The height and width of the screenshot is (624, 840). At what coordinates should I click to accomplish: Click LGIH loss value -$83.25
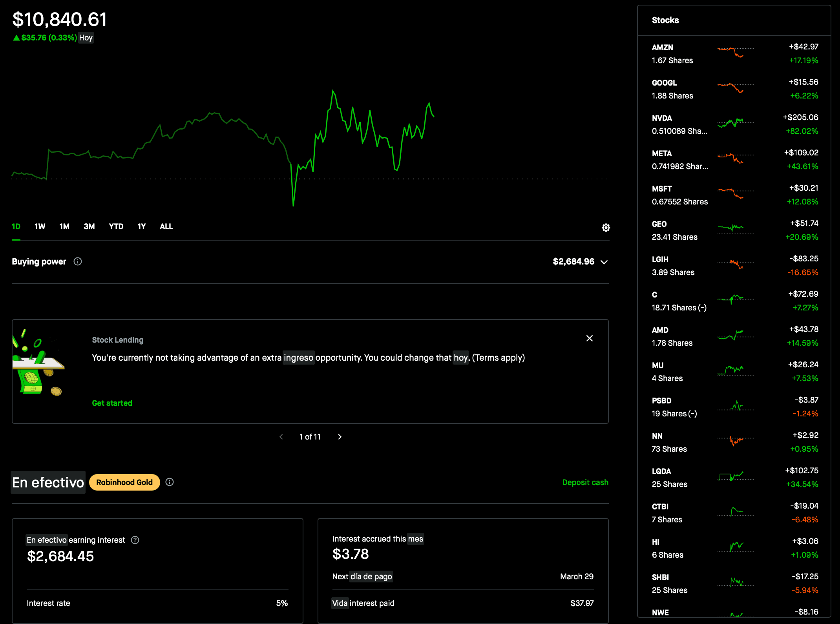pos(804,259)
